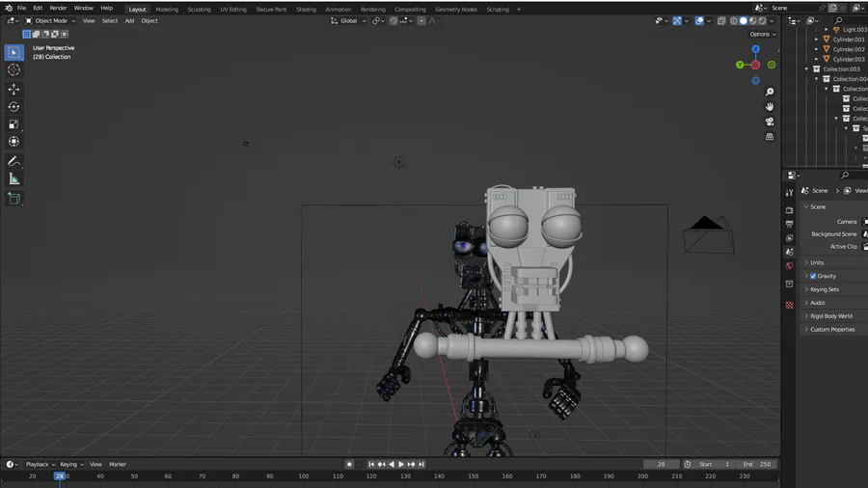Open Global transform orientation dropdown
Screen dimensions: 868x488
click(x=349, y=21)
